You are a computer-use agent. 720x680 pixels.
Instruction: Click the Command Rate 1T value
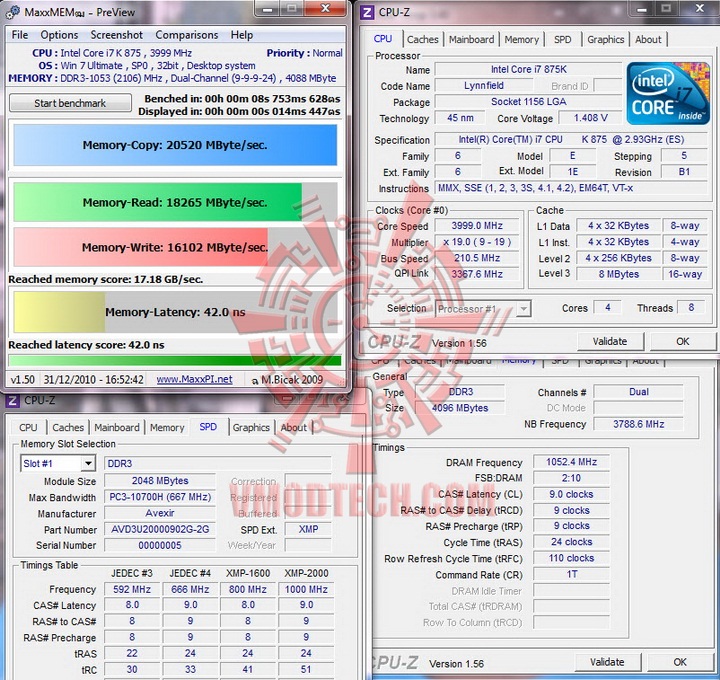point(571,574)
